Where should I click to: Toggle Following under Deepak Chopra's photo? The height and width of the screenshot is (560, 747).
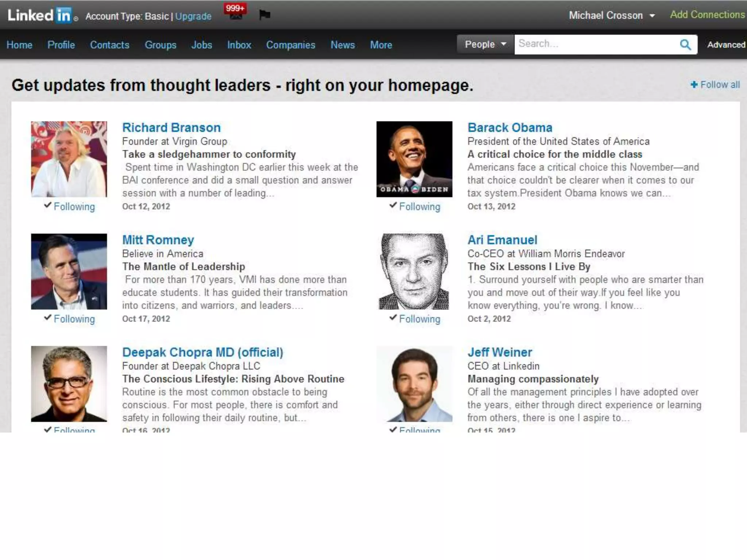click(x=74, y=430)
